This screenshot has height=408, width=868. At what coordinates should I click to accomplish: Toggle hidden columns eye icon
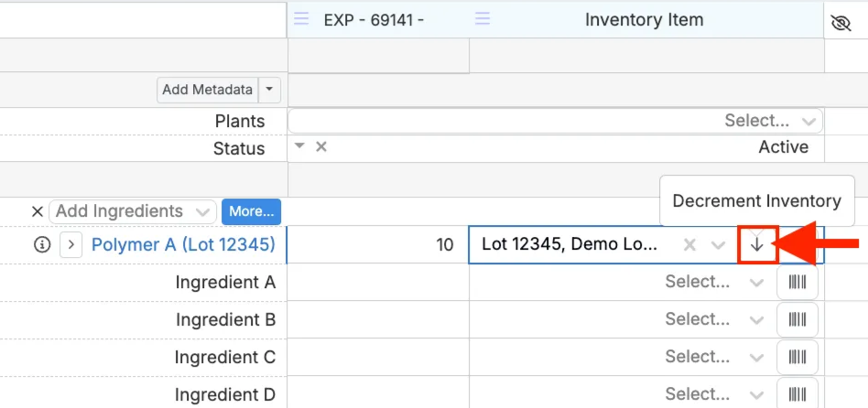[x=841, y=23]
